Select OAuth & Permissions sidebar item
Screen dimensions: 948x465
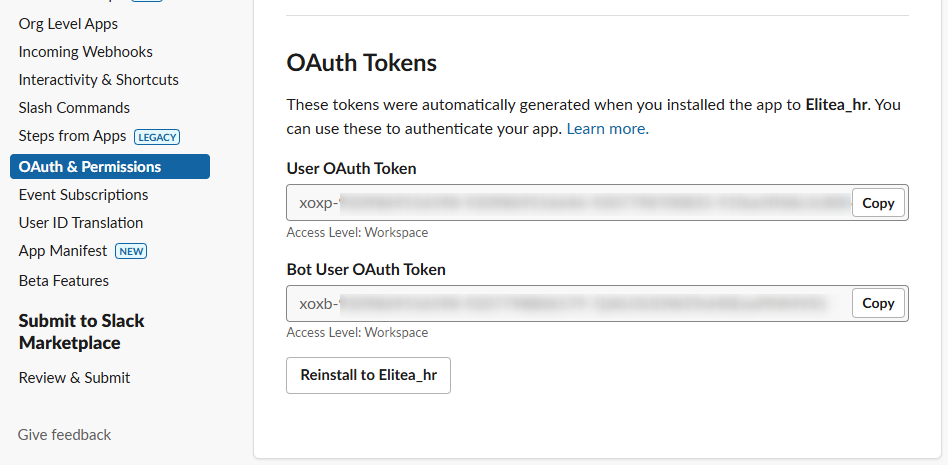pos(110,167)
